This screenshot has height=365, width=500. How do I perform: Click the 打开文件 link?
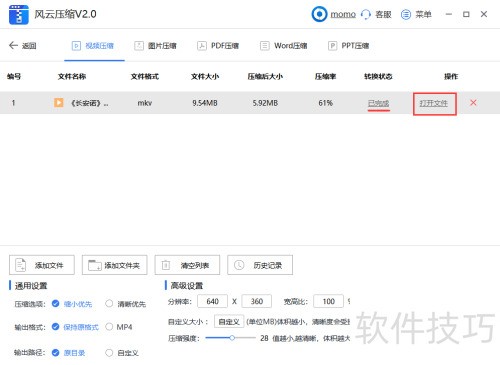(433, 103)
